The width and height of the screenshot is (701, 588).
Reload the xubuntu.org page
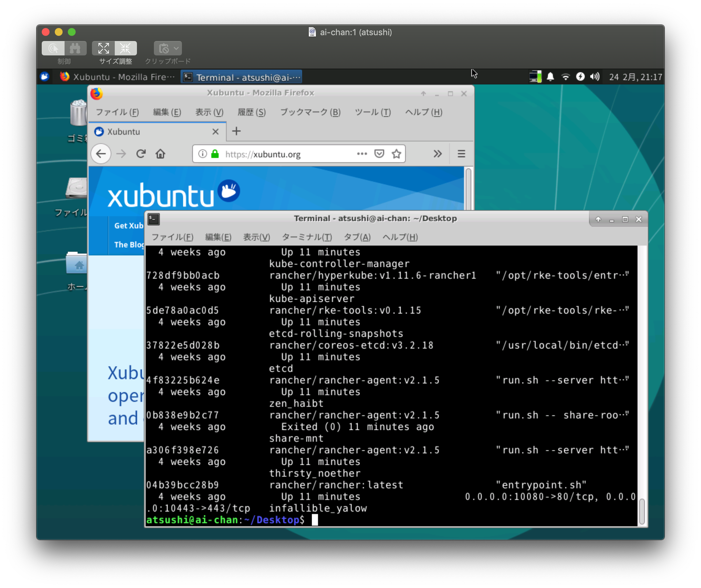pyautogui.click(x=141, y=154)
